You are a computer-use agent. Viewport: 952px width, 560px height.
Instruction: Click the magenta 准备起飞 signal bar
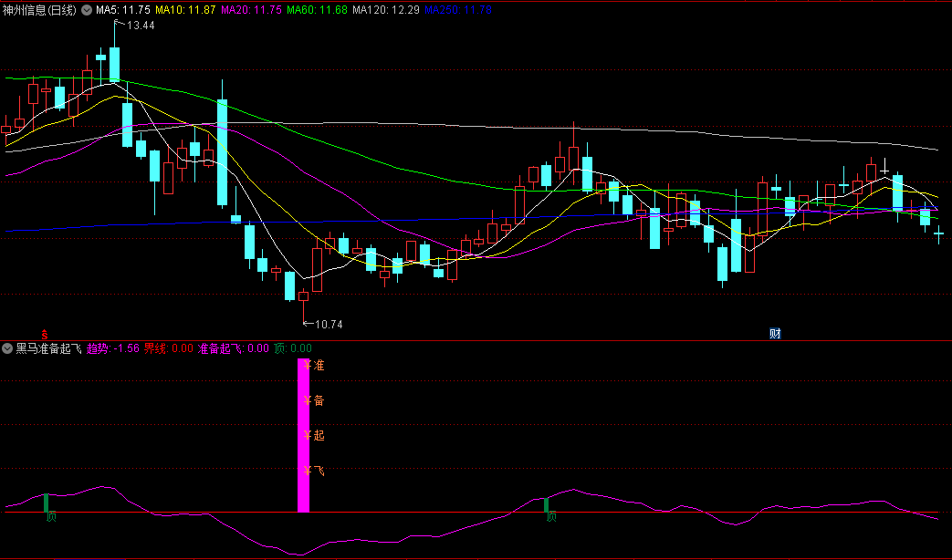(303, 435)
